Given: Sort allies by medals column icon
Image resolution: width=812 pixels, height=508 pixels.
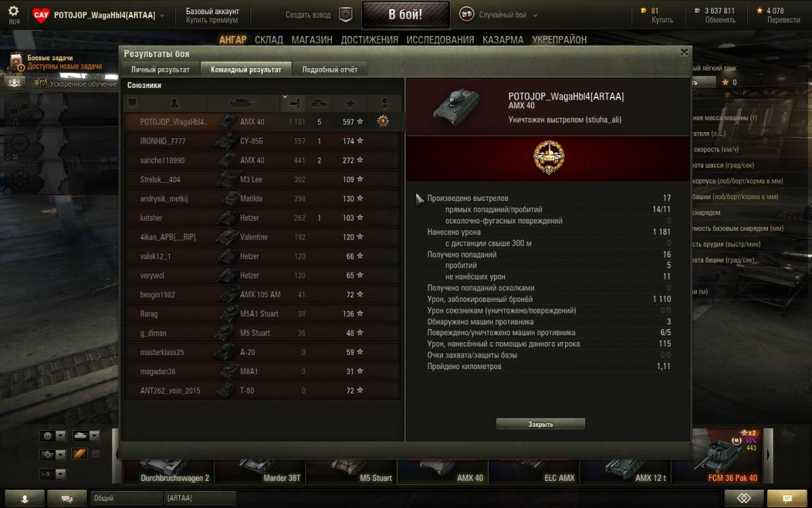Looking at the screenshot, I should [x=383, y=103].
